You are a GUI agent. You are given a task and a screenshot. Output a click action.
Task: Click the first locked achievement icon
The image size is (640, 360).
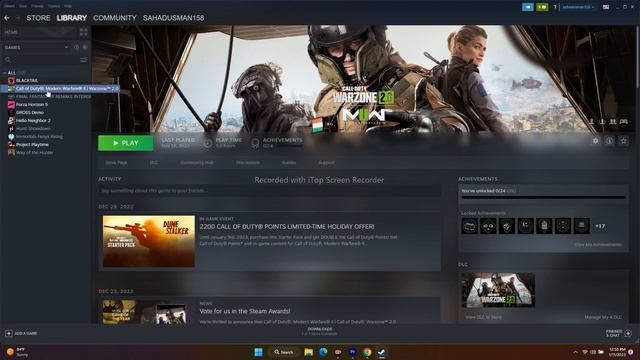(x=469, y=226)
